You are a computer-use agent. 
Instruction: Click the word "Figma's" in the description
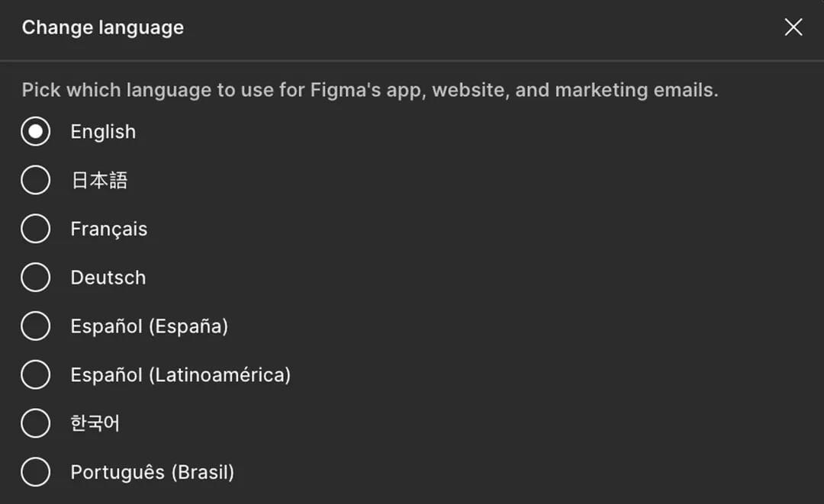[x=340, y=90]
